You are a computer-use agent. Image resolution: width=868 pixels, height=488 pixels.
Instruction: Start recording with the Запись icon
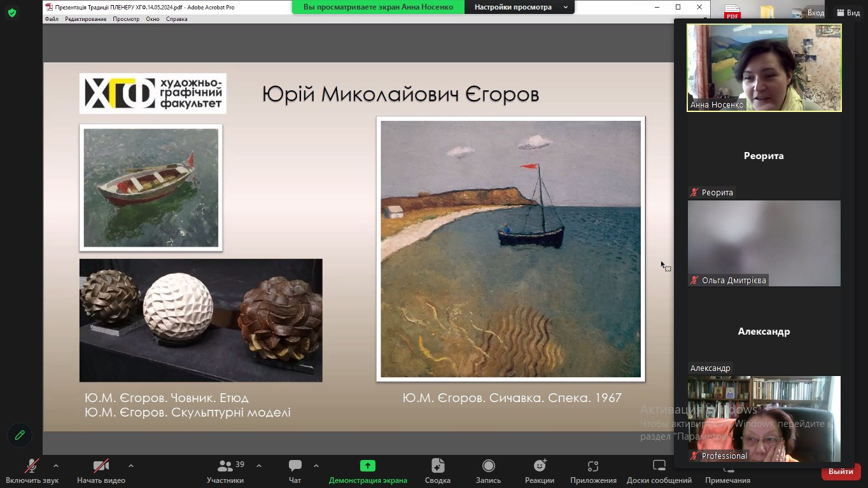click(488, 466)
